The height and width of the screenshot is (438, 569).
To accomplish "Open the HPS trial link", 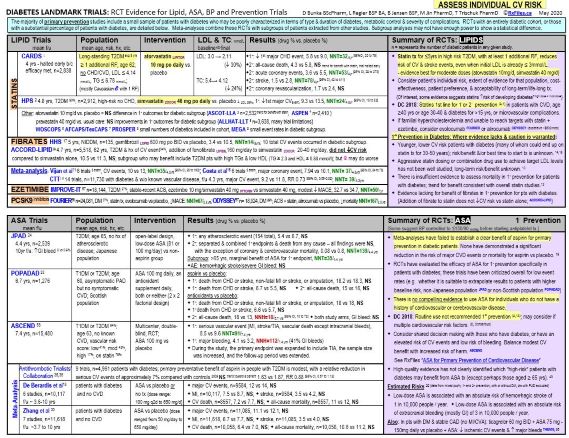I will coord(27,101).
